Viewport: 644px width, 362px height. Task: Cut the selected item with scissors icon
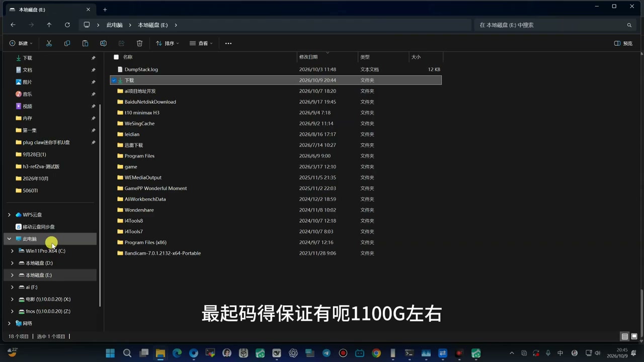coord(49,43)
